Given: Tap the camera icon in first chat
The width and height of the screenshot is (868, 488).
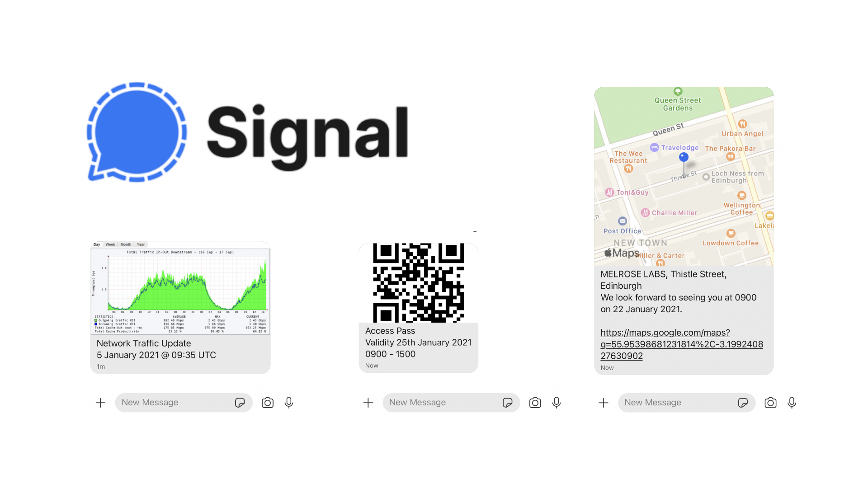Looking at the screenshot, I should click(267, 403).
